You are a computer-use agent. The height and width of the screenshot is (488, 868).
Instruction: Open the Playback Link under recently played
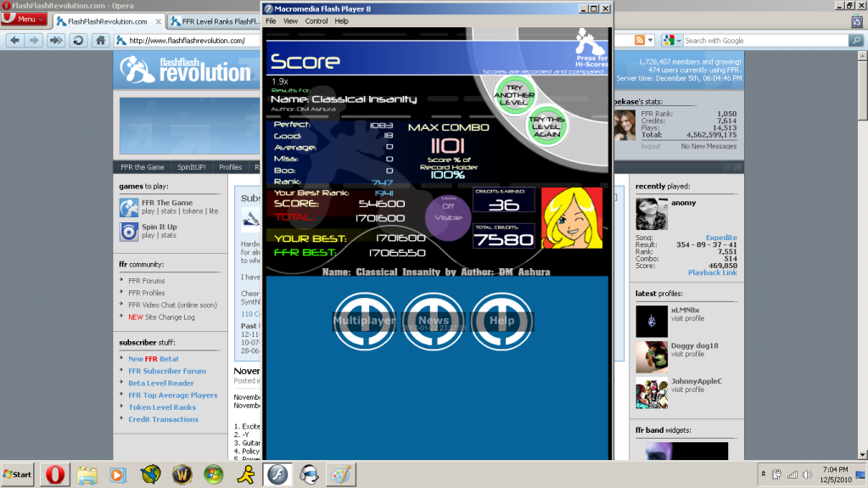tap(712, 272)
